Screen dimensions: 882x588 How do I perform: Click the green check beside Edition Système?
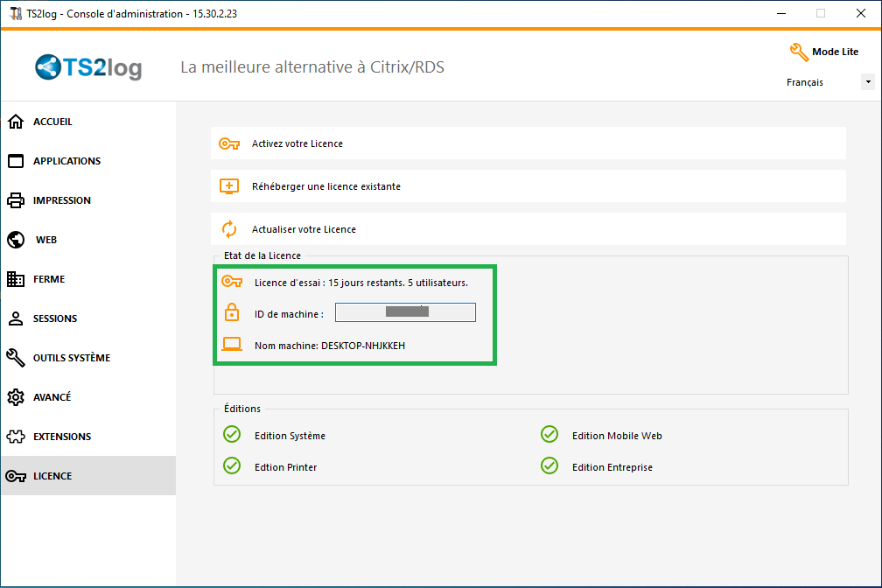(232, 434)
